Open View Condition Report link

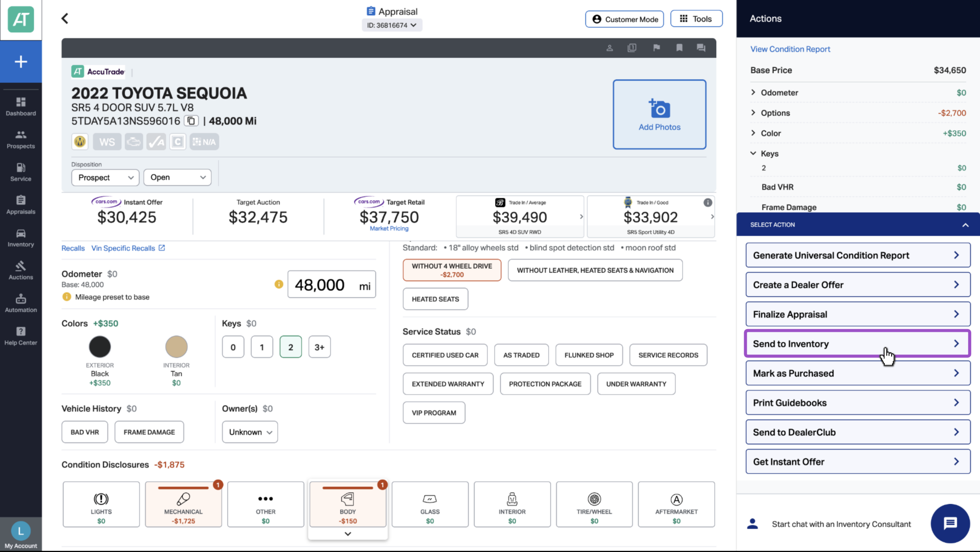click(790, 49)
